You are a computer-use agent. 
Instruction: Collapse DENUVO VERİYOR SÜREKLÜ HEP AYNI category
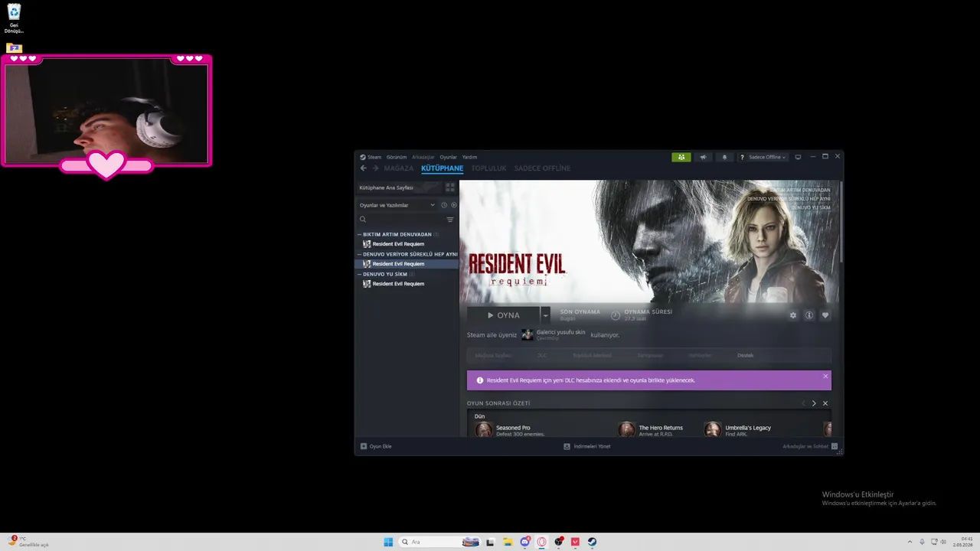click(407, 254)
